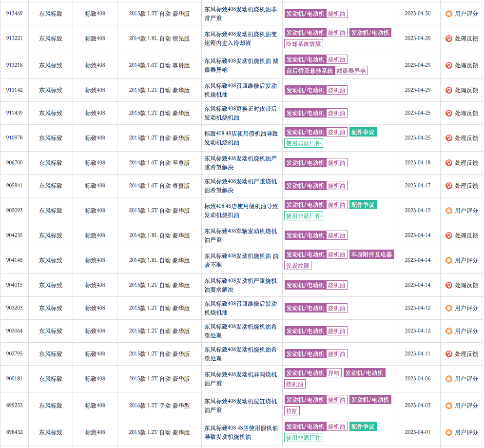Click date 2023-04-30
Screen dimensions: 484x448
tap(417, 14)
